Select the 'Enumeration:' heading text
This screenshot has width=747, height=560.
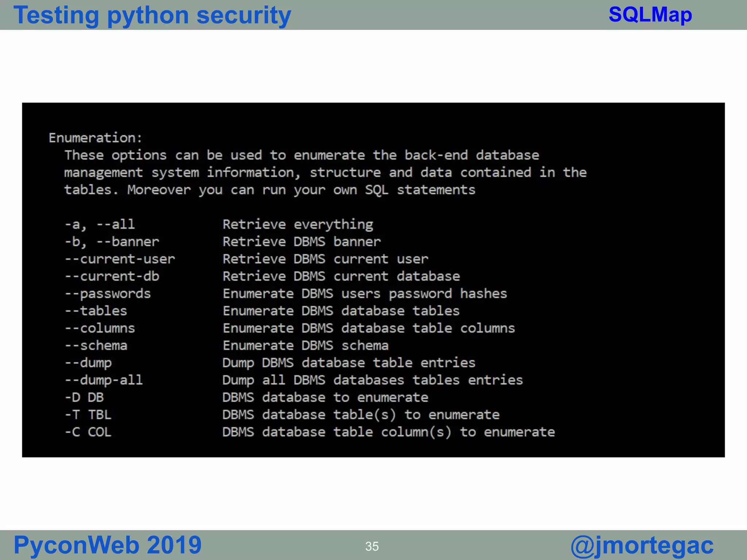click(96, 138)
